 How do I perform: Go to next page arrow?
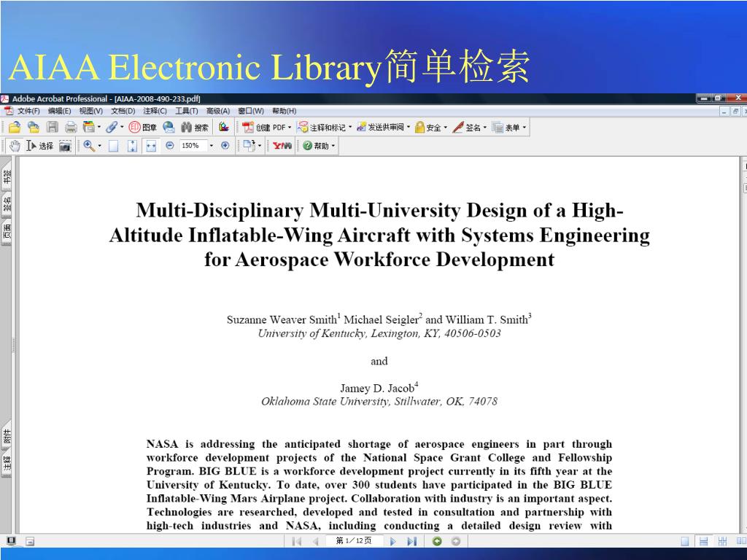(393, 542)
